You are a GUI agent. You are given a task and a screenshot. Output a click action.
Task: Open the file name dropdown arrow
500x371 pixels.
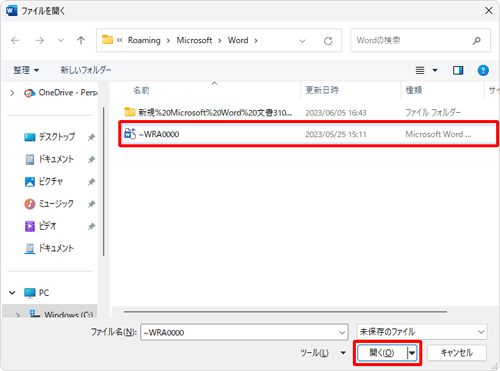pos(342,333)
